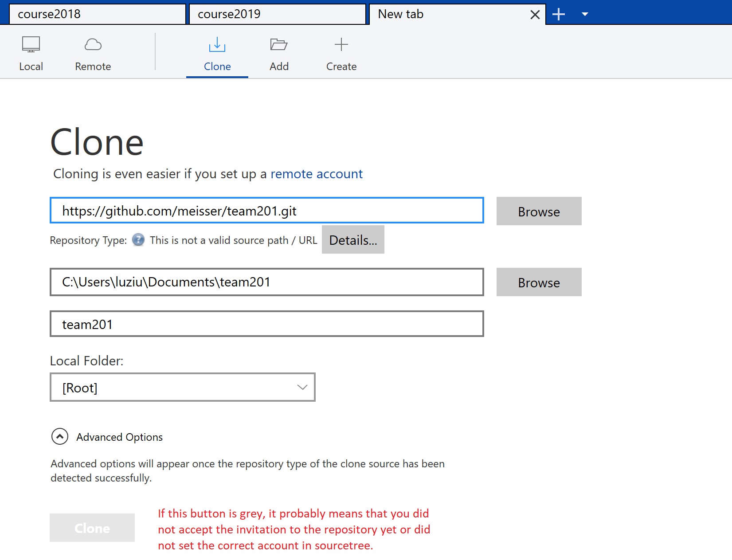Close the New tab
This screenshot has width=732, height=560.
pos(535,15)
